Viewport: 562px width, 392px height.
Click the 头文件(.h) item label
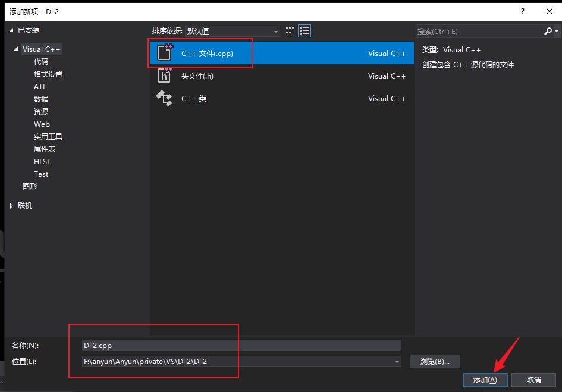197,76
